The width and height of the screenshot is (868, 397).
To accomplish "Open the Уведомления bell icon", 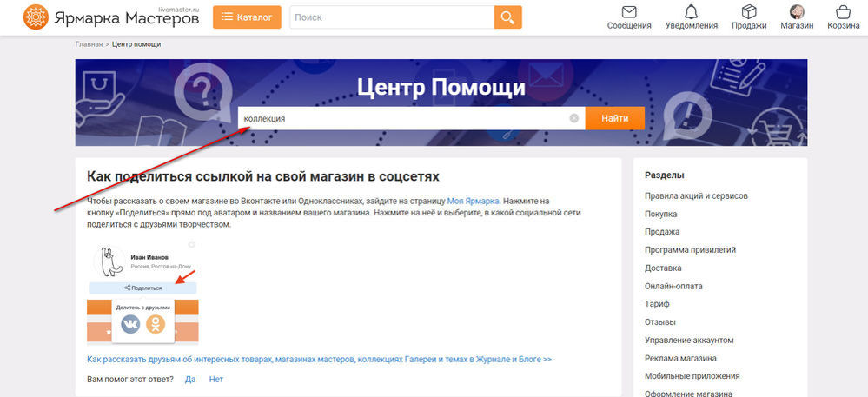I will [x=691, y=12].
